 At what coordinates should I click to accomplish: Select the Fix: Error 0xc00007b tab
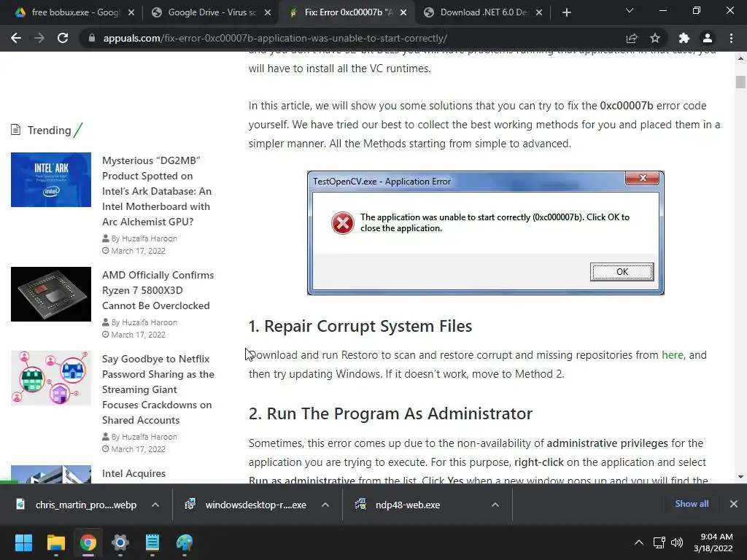349,12
